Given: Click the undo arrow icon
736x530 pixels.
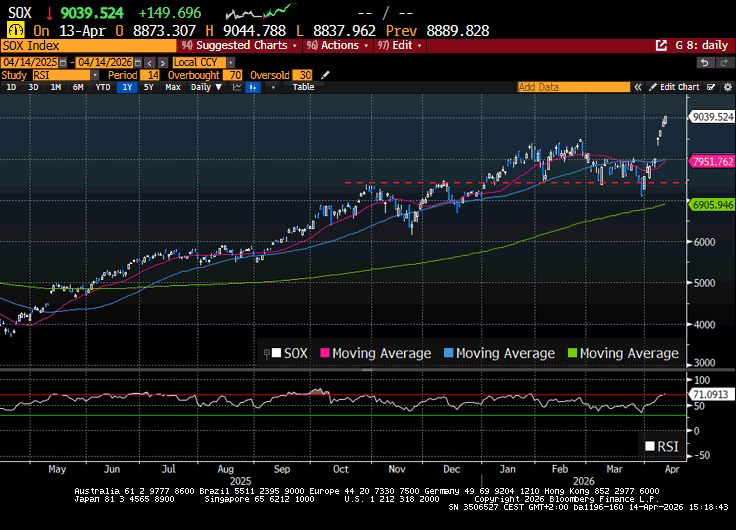Looking at the screenshot, I should 706,63.
